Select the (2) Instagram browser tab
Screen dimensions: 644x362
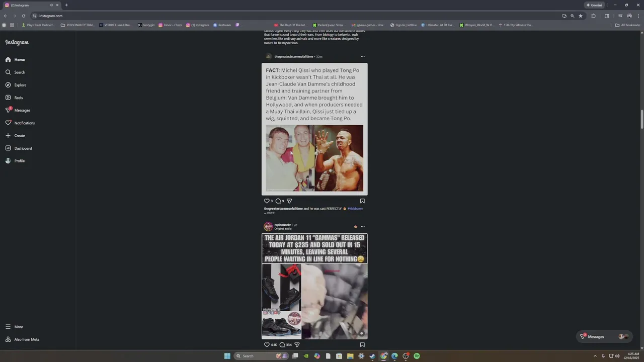31,5
